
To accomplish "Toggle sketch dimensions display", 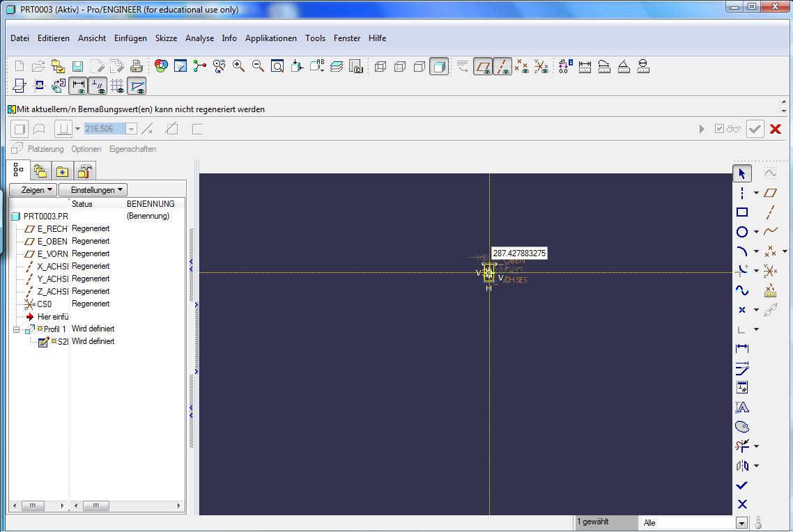I will [x=78, y=86].
